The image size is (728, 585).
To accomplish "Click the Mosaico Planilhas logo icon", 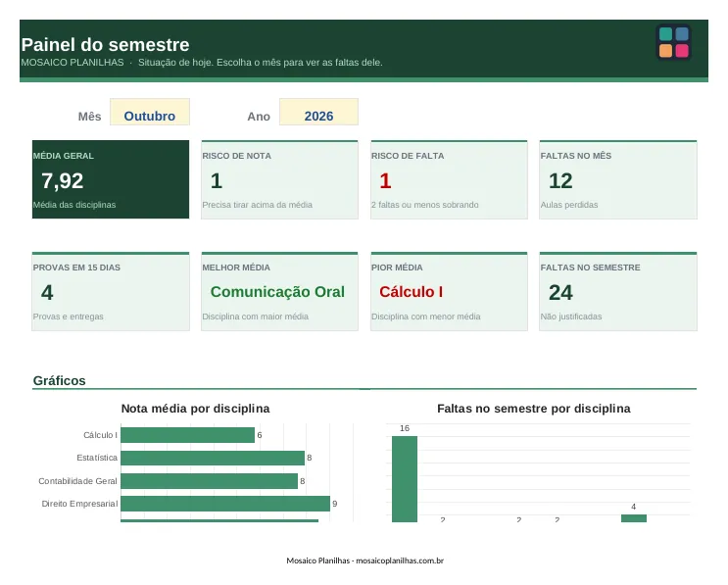I will (x=673, y=42).
